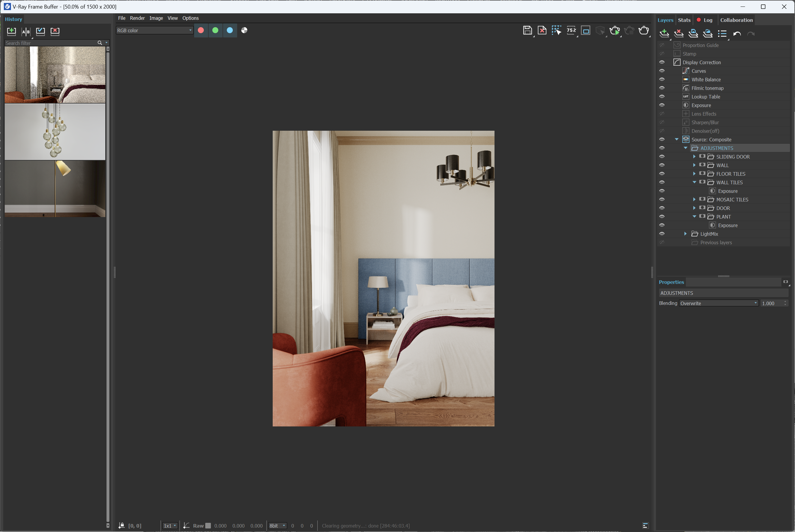
Task: Collapse the Source: Composite tree
Action: coord(677,140)
